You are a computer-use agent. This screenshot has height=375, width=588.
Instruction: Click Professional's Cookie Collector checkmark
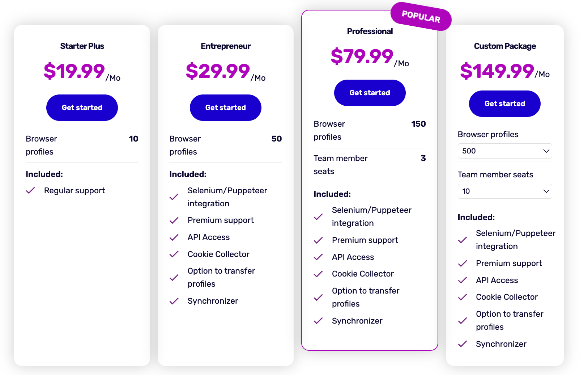pos(318,274)
